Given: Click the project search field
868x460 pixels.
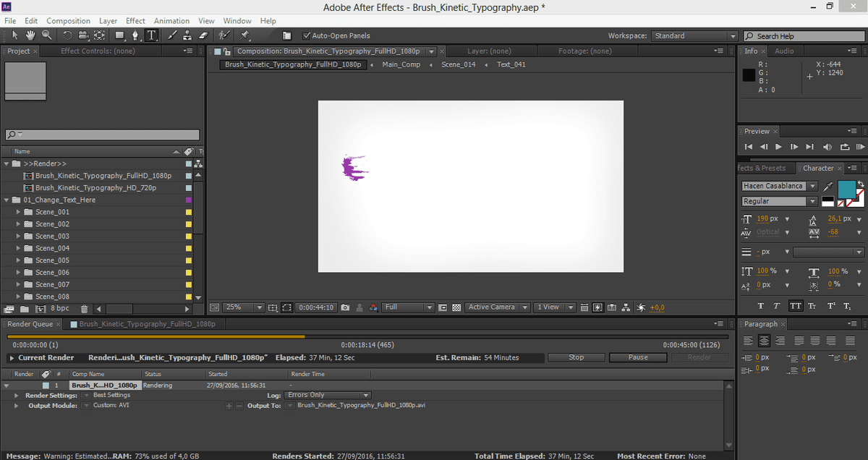Looking at the screenshot, I should (102, 135).
